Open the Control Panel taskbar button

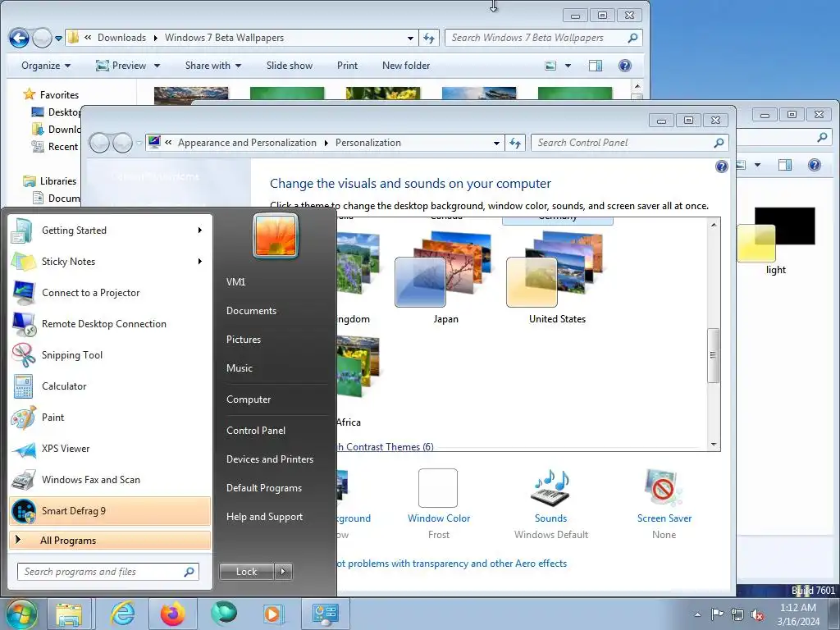point(325,614)
